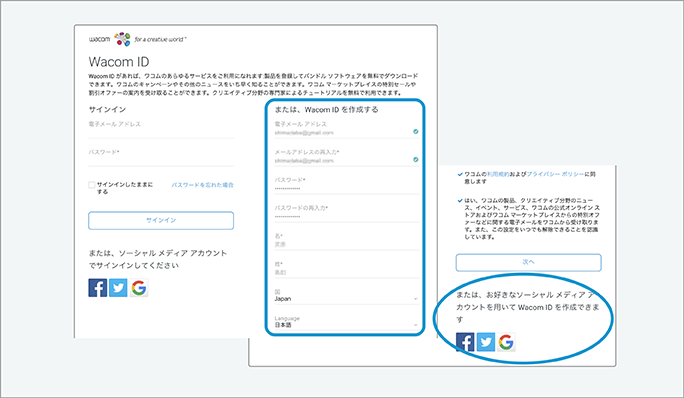
Task: Click the validation check icon beside re-entered email
Action: tap(416, 160)
